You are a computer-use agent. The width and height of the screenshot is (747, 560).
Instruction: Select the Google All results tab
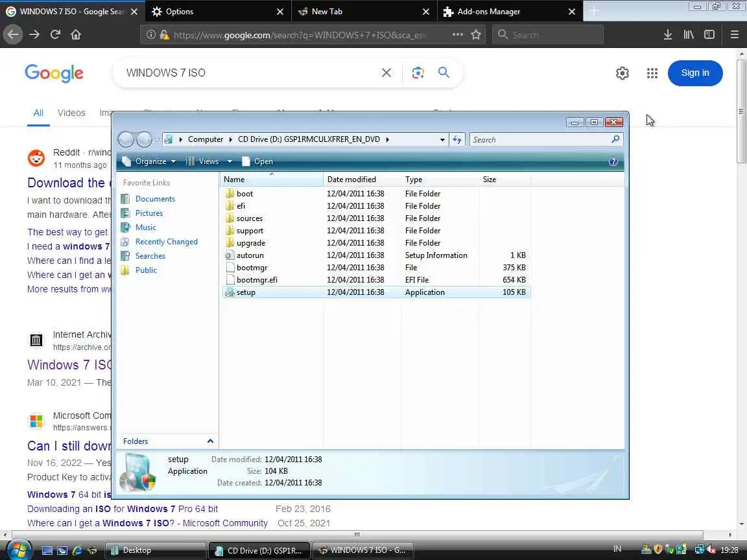coord(38,113)
